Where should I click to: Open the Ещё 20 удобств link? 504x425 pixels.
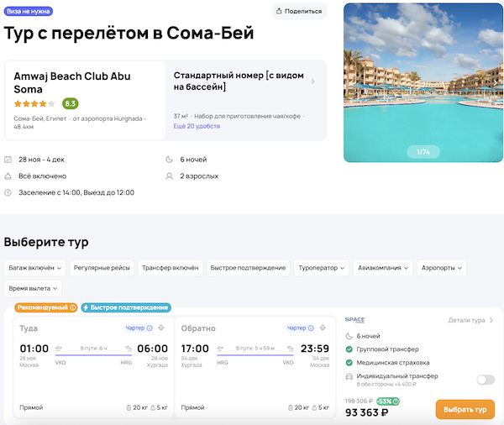click(196, 125)
